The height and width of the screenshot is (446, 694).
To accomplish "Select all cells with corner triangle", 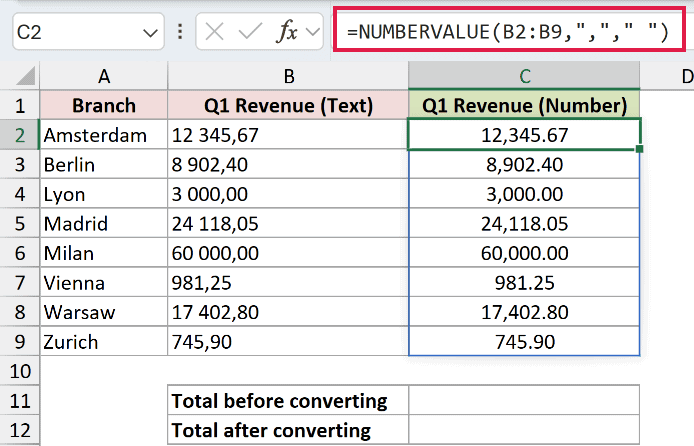I will click(x=25, y=76).
